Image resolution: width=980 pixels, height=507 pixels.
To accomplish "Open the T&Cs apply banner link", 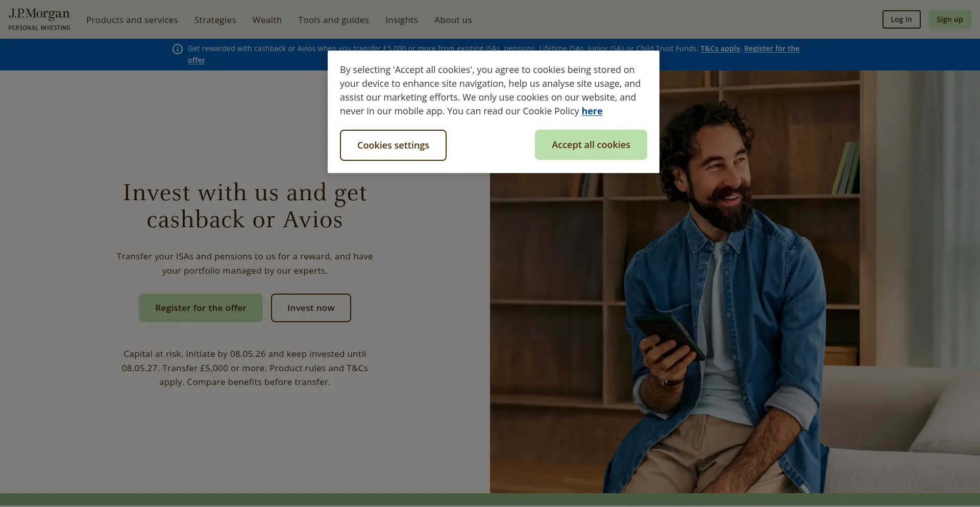I will pyautogui.click(x=720, y=49).
